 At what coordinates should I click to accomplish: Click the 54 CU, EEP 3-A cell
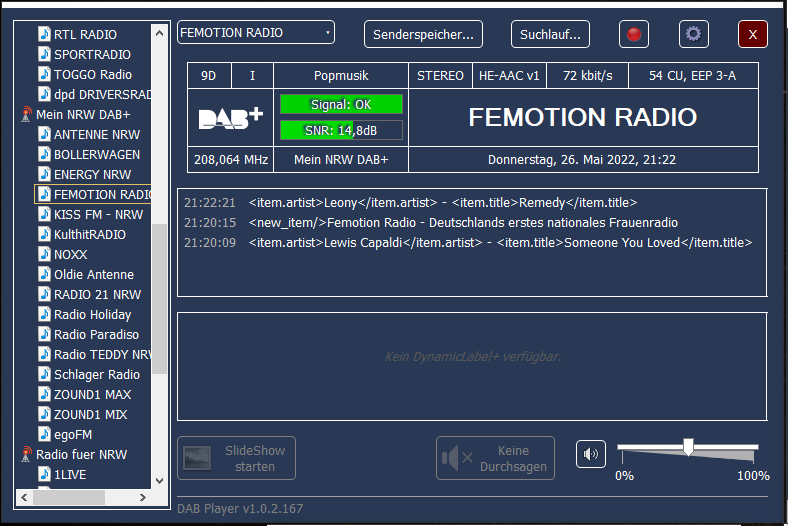click(x=693, y=76)
